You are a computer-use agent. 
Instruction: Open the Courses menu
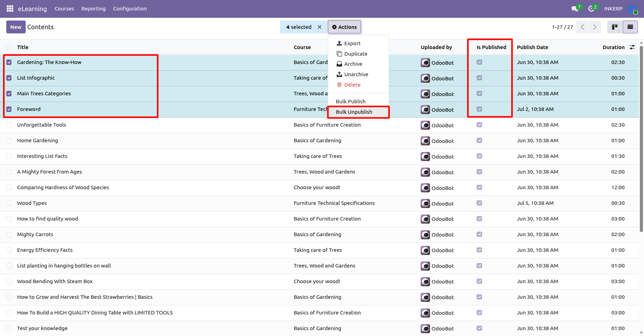pyautogui.click(x=64, y=9)
